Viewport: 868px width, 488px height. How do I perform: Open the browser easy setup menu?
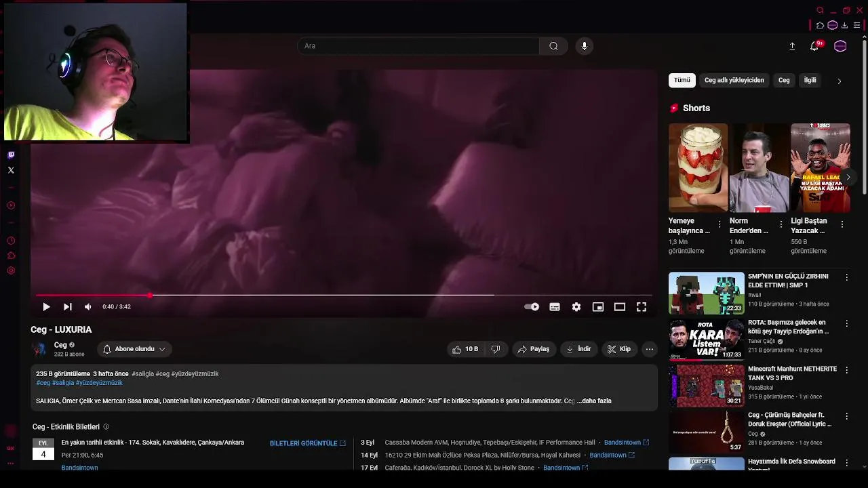click(857, 26)
